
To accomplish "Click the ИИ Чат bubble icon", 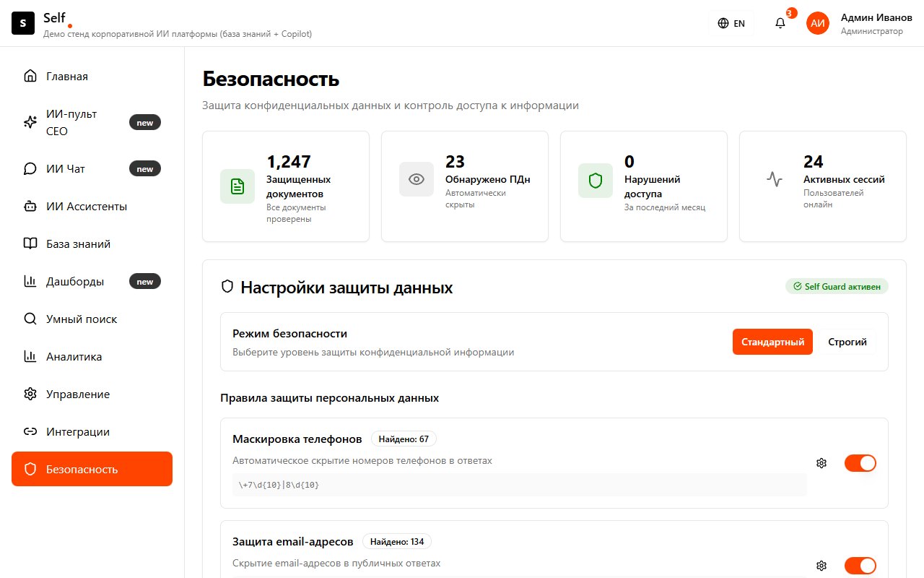I will (x=30, y=168).
